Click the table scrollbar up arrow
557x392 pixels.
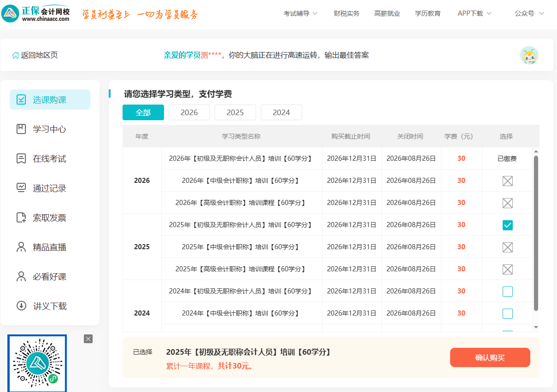pyautogui.click(x=536, y=151)
